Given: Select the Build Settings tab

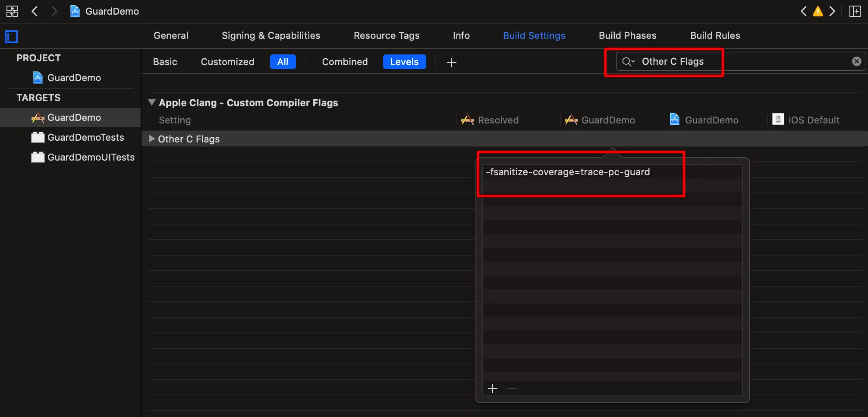Looking at the screenshot, I should pyautogui.click(x=534, y=36).
